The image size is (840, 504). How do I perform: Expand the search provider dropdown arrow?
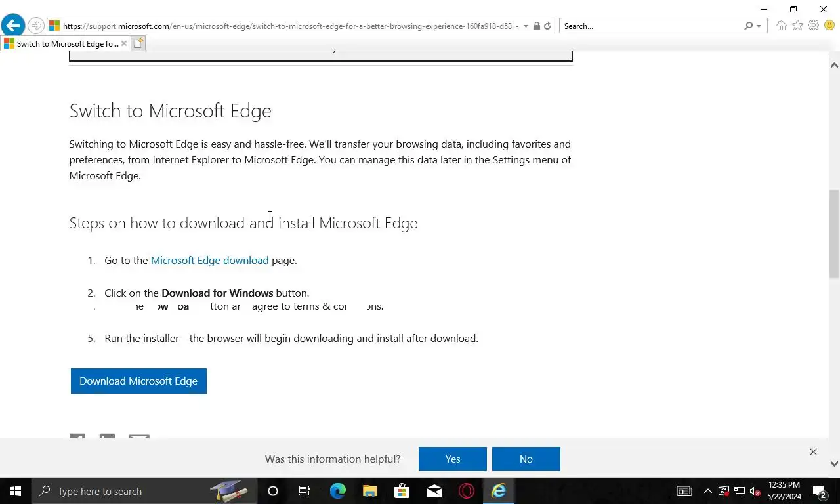click(759, 26)
